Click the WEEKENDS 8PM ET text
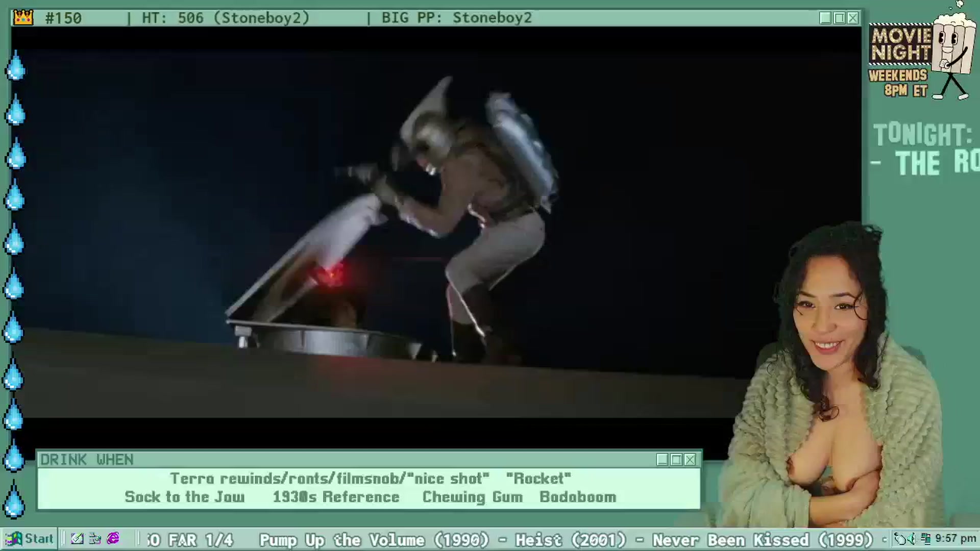The width and height of the screenshot is (980, 551). point(898,83)
